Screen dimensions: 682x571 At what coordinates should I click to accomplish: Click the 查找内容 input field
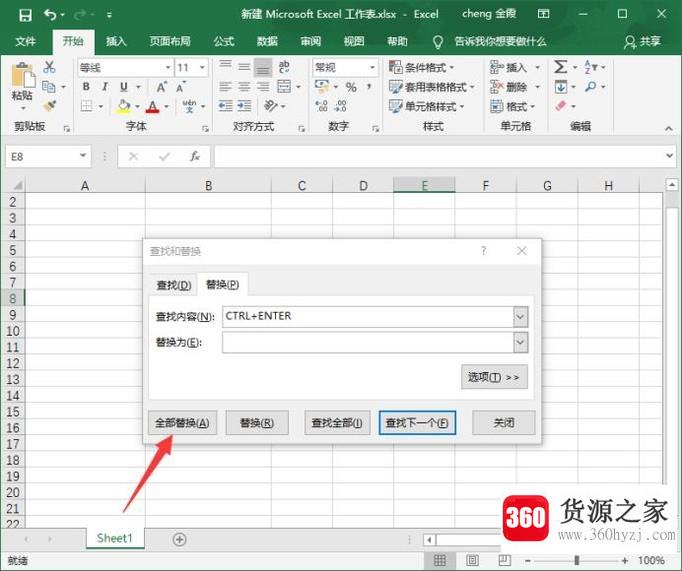[x=368, y=317]
